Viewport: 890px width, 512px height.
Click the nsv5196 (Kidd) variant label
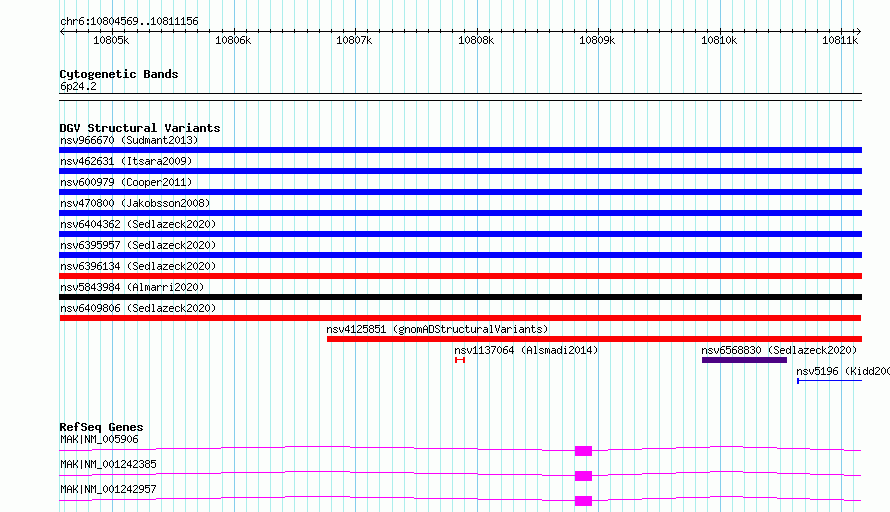(843, 371)
